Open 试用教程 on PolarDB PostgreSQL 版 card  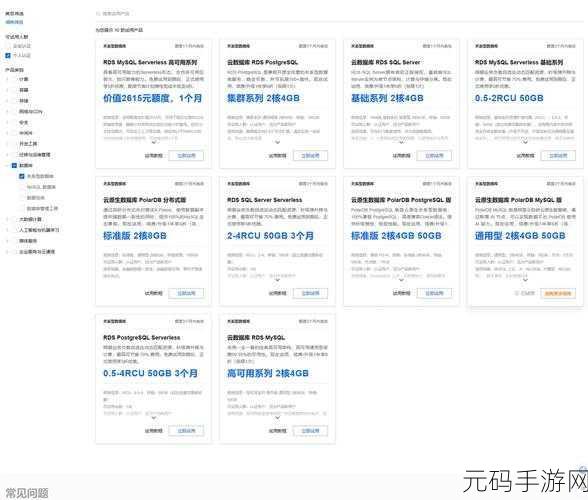click(x=401, y=293)
